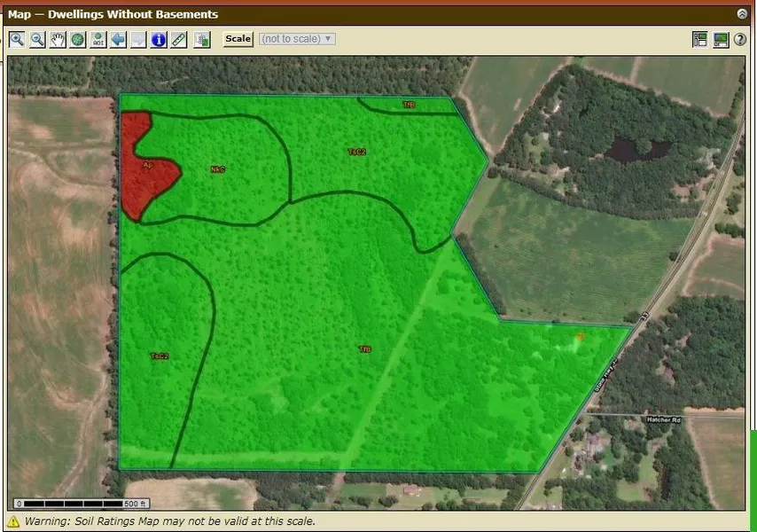Screen dimensions: 757x532
Task: Open the map help icon
Action: click(x=739, y=40)
